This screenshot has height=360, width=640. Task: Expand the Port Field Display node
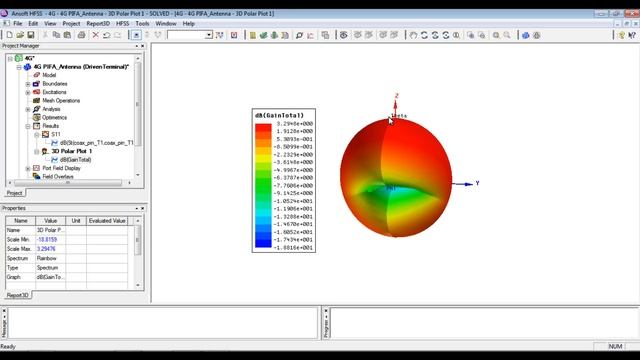pos(28,169)
